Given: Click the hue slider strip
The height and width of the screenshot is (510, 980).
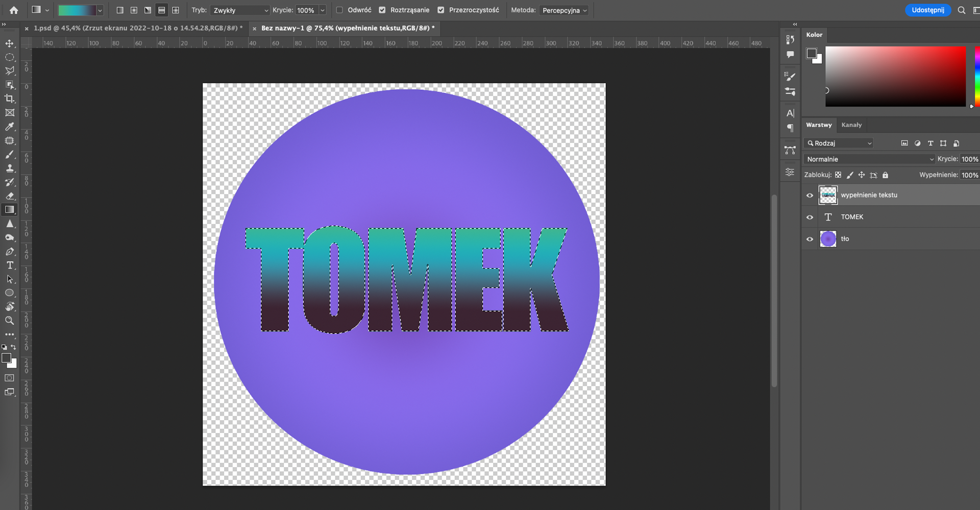Looking at the screenshot, I should coord(977,76).
